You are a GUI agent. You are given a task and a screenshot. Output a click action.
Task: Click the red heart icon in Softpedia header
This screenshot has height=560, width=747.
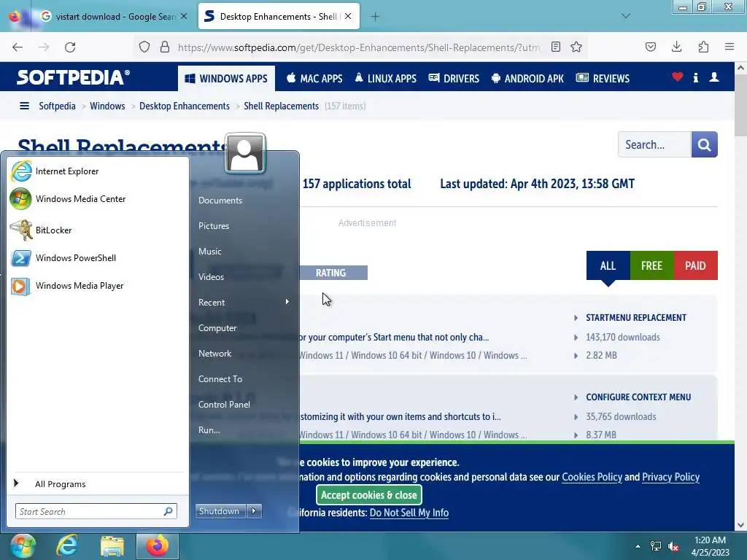(x=678, y=77)
